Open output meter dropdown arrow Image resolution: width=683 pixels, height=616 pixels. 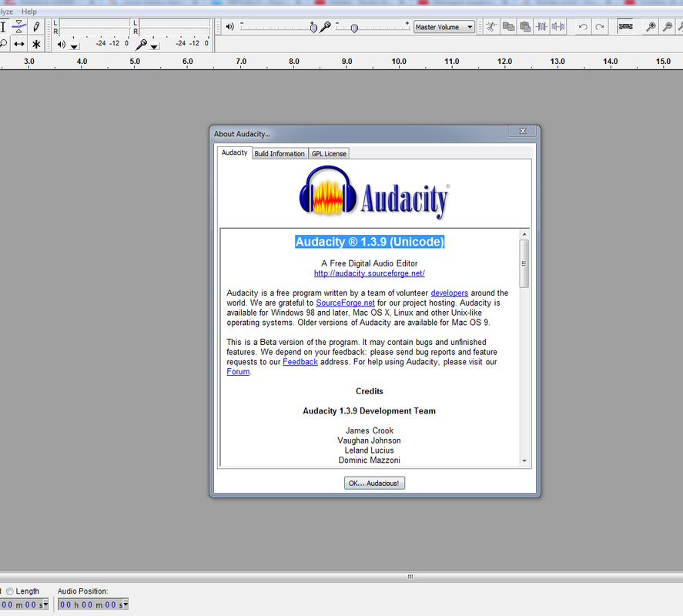tap(75, 46)
